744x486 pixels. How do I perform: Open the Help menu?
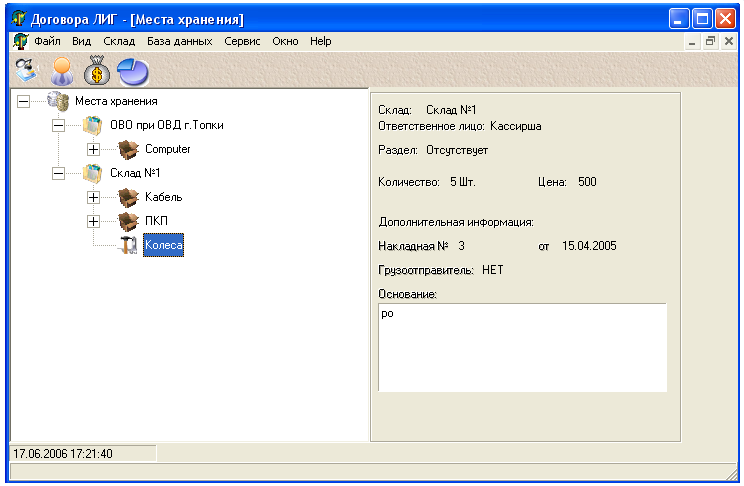[x=321, y=41]
